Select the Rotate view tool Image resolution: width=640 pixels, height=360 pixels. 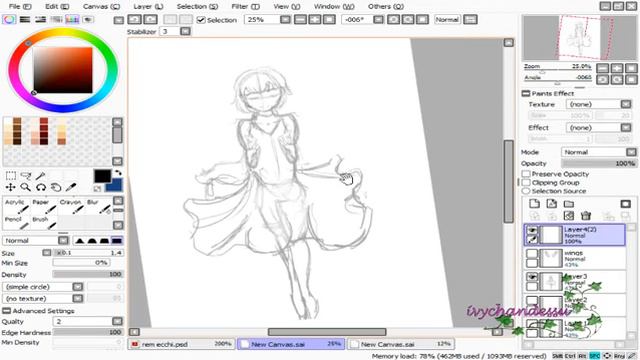[41, 187]
